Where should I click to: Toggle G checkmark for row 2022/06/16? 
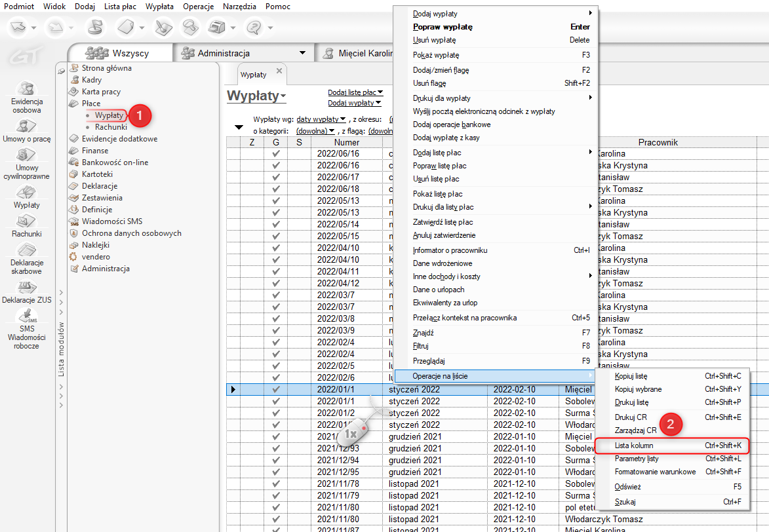(276, 154)
